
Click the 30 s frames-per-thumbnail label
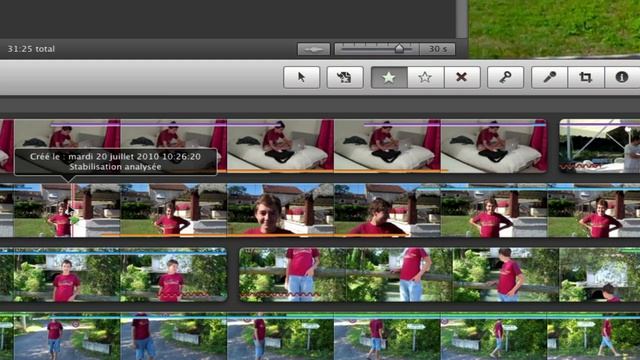click(437, 49)
